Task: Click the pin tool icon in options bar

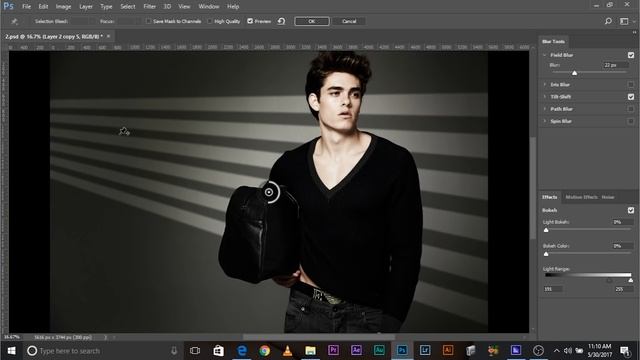Action: (x=14, y=21)
